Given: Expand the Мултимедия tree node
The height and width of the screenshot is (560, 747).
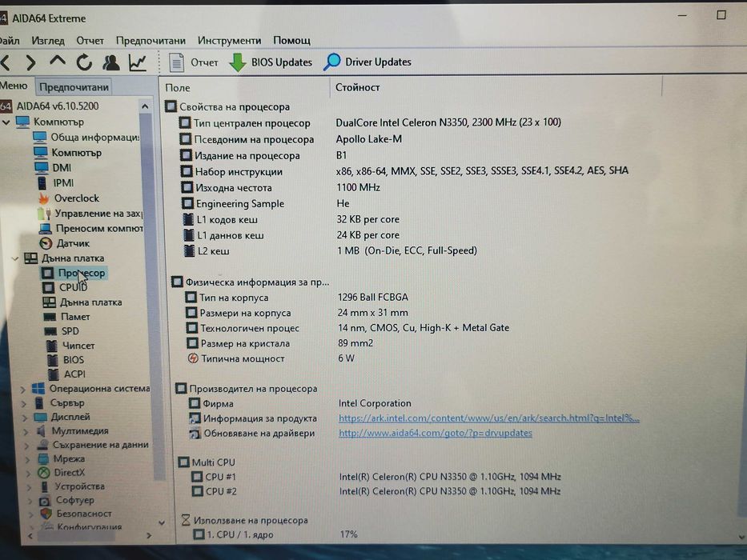Looking at the screenshot, I should [26, 432].
